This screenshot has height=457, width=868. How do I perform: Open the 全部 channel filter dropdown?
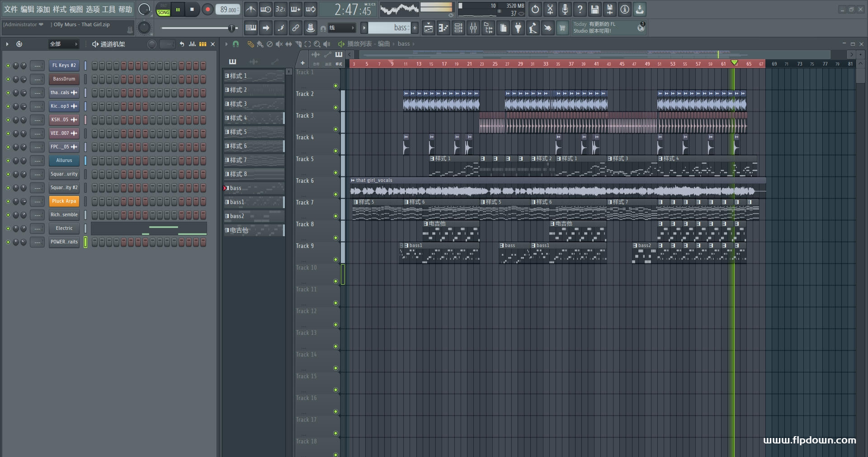(x=64, y=44)
